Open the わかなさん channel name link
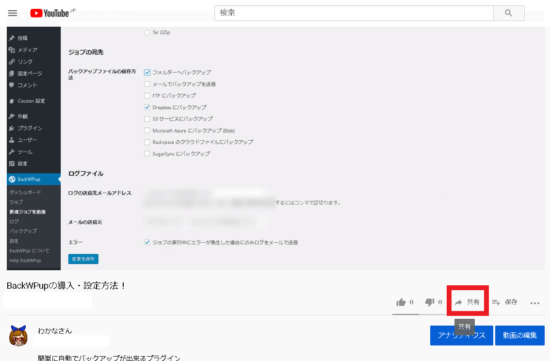 coord(55,330)
